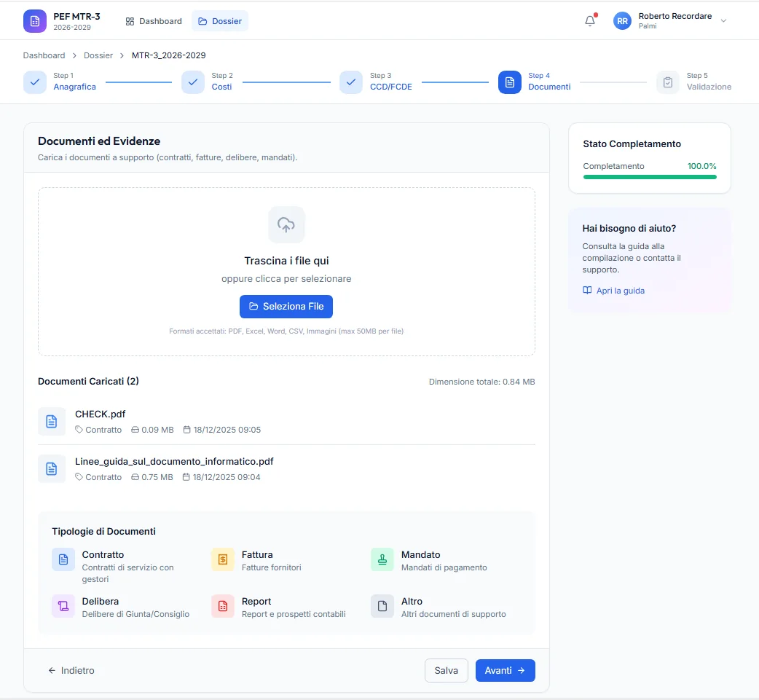Go to Dashboard in the breadcrumb
This screenshot has width=759, height=700.
pos(44,55)
